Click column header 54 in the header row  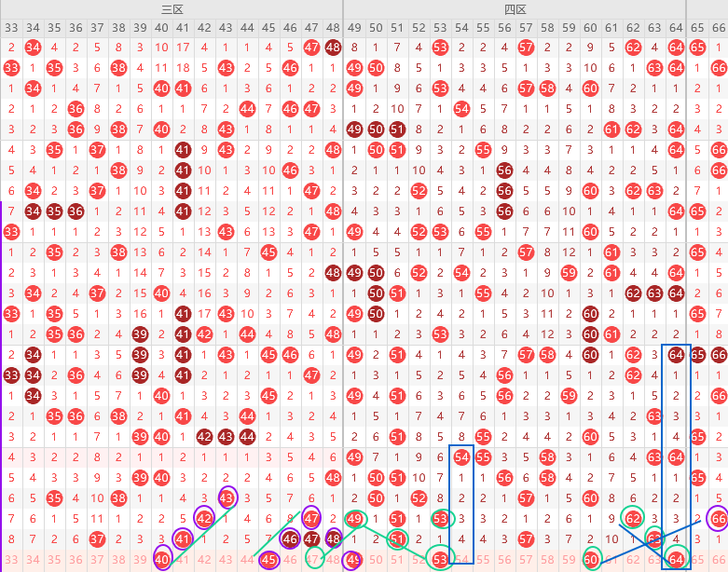pyautogui.click(x=461, y=28)
